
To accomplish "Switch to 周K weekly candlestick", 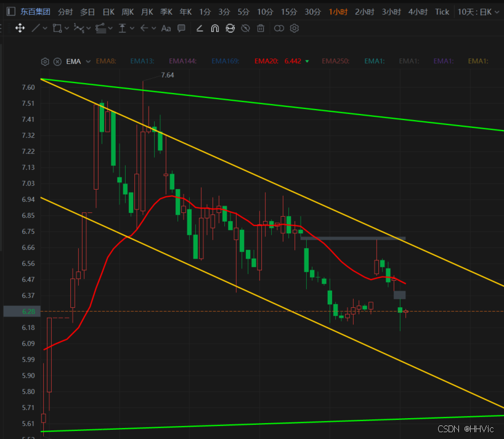I will (x=128, y=12).
